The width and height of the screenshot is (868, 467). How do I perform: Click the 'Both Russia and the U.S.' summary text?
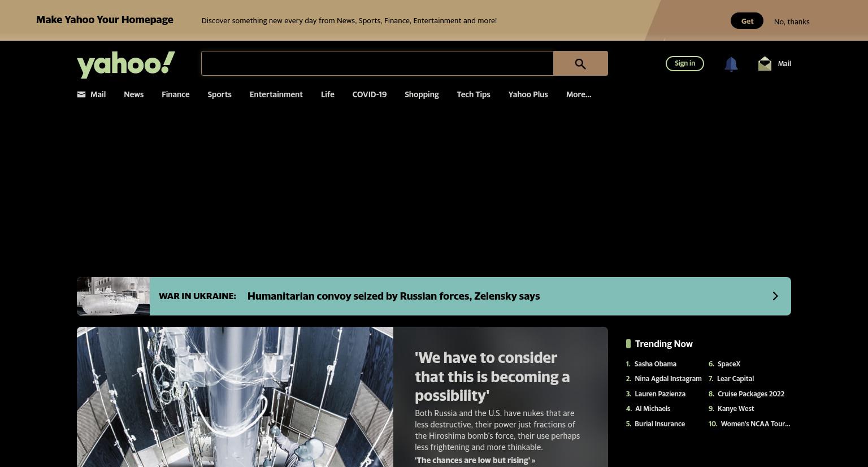click(497, 430)
